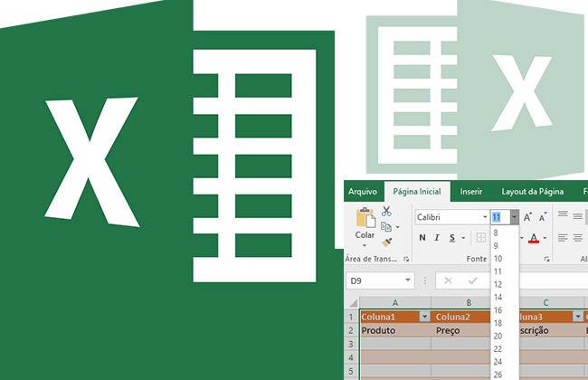The height and width of the screenshot is (380, 588).
Task: Set font size to 24
Action: pyautogui.click(x=505, y=362)
